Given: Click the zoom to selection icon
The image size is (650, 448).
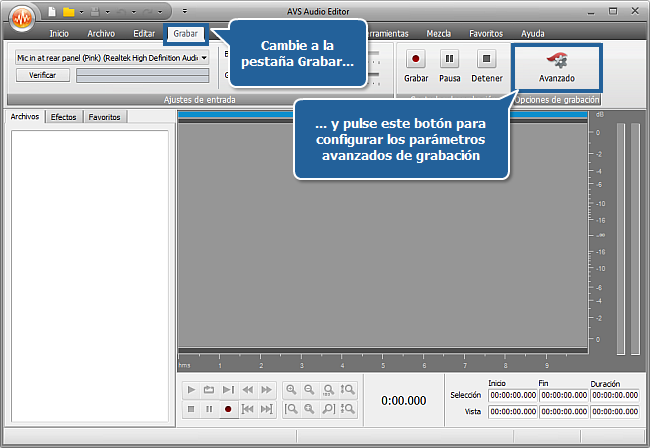Looking at the screenshot, I should click(310, 409).
